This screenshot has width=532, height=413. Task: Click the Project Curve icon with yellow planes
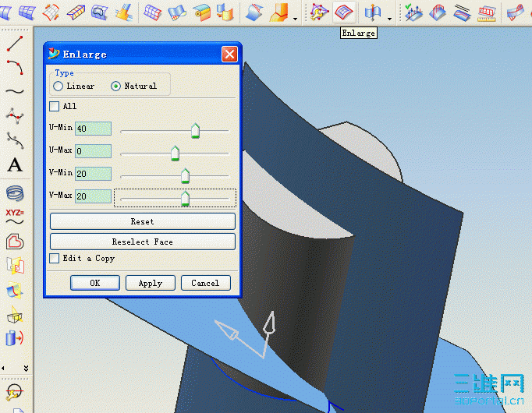click(15, 266)
